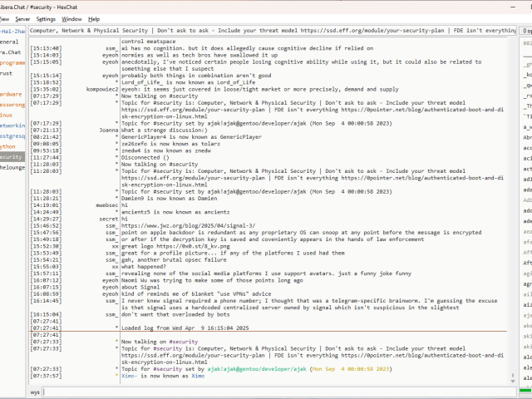
Task: Click 'GenericPlayer4 is now known as GenericPlayer' line
Action: tap(191, 136)
